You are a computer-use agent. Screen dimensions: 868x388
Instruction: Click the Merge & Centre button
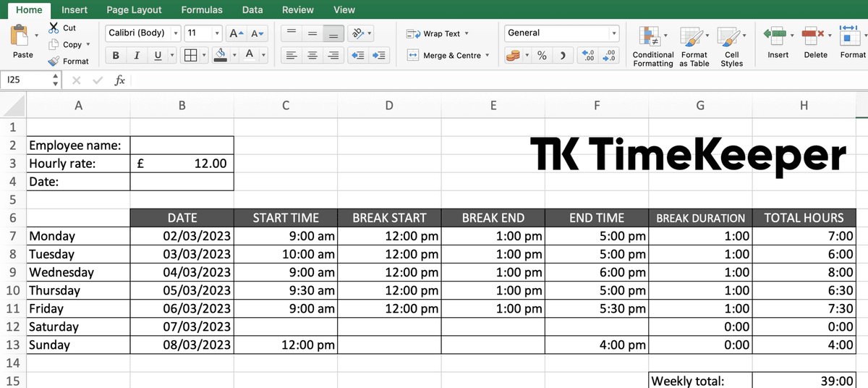coord(444,56)
